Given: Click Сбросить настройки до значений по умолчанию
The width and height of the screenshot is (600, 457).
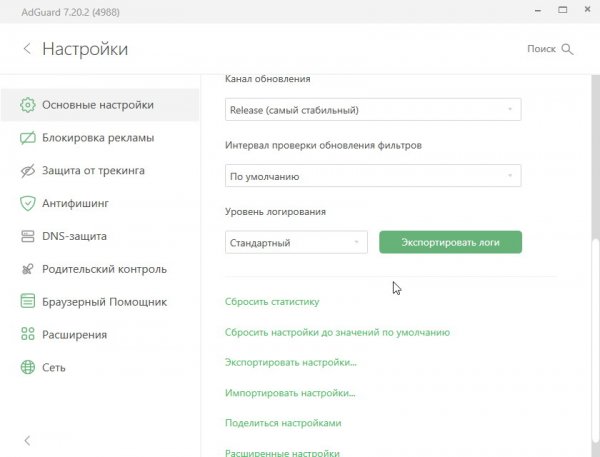Looking at the screenshot, I should pyautogui.click(x=337, y=332).
